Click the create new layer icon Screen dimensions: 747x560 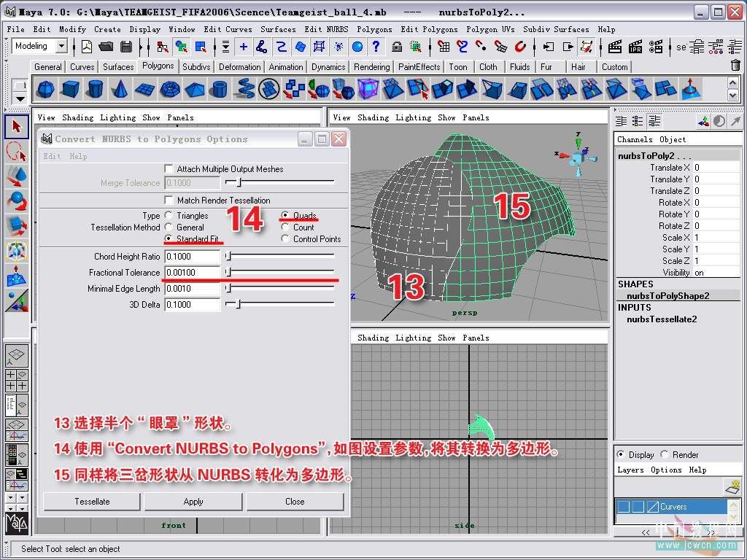(732, 486)
